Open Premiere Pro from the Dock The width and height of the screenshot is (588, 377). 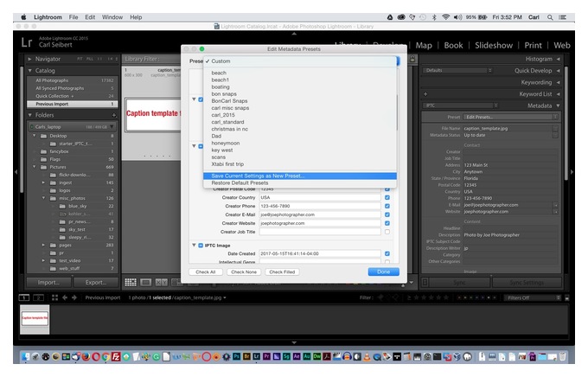(266, 357)
